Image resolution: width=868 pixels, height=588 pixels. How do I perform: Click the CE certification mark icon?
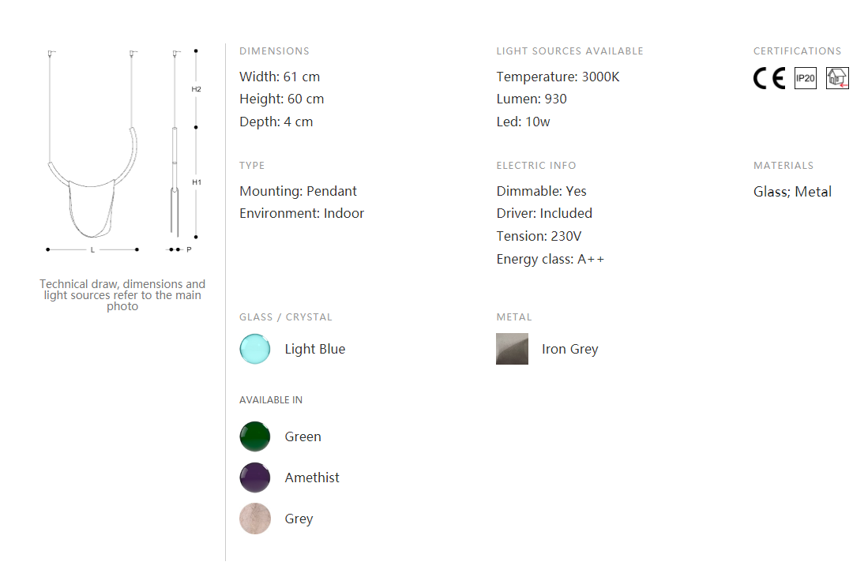coord(769,78)
